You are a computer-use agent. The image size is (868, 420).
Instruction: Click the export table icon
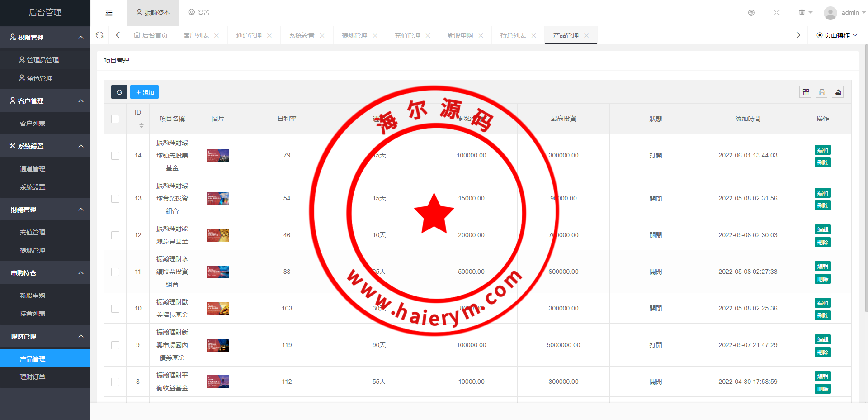pyautogui.click(x=838, y=92)
